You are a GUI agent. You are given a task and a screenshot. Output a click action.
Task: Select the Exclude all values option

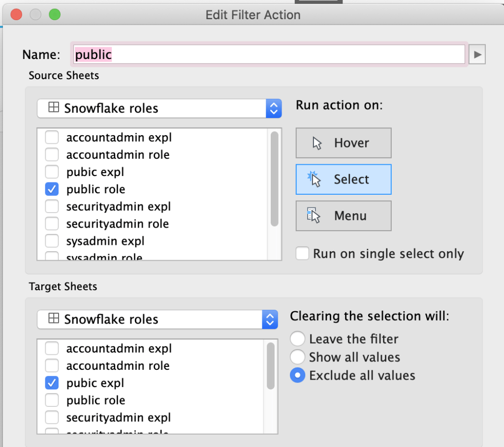(297, 376)
